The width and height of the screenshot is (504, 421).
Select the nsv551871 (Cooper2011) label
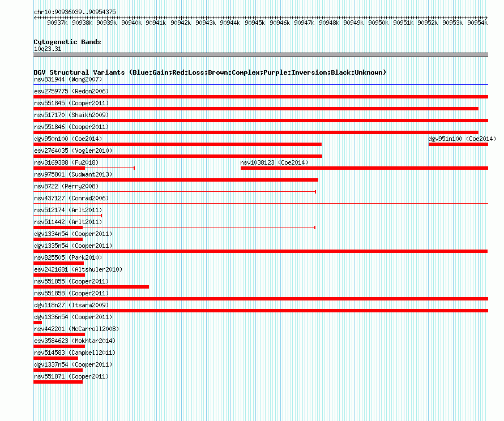(x=71, y=376)
